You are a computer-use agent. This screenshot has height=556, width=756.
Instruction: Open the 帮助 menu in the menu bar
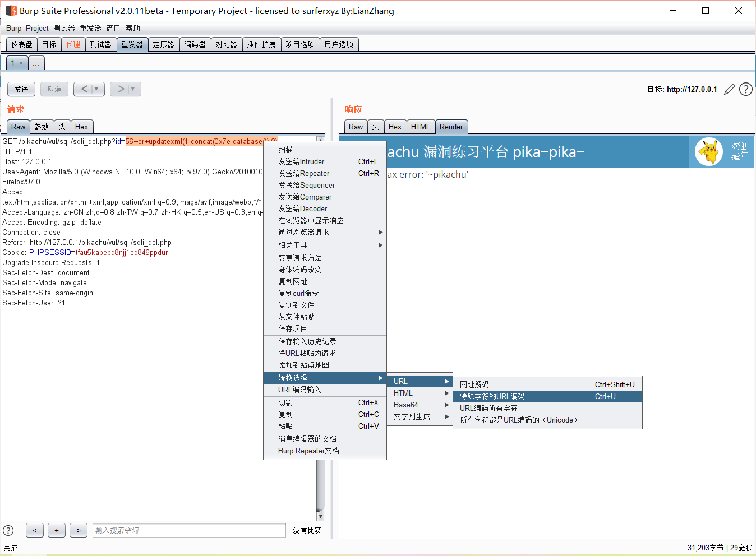(133, 28)
